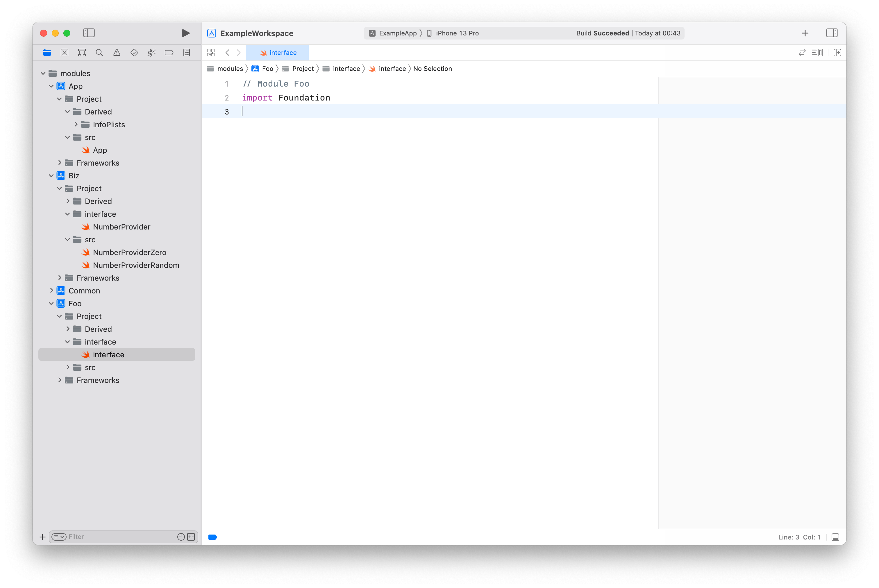The image size is (879, 588).
Task: Open the Issue navigator warning icon
Action: 117,53
